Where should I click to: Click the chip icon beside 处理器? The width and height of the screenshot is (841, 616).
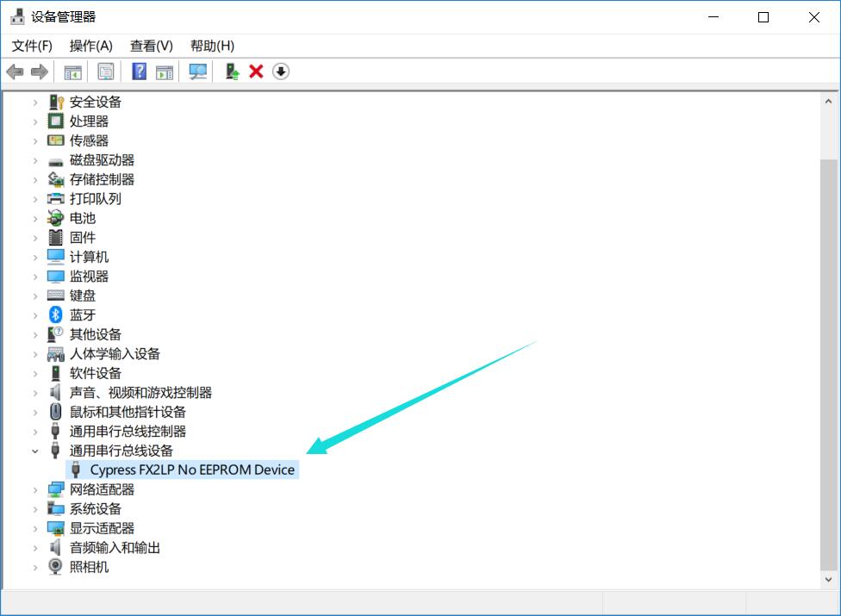[x=56, y=121]
